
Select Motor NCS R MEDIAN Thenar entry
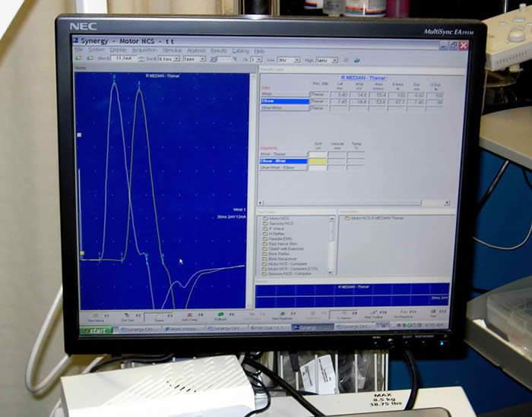(374, 218)
